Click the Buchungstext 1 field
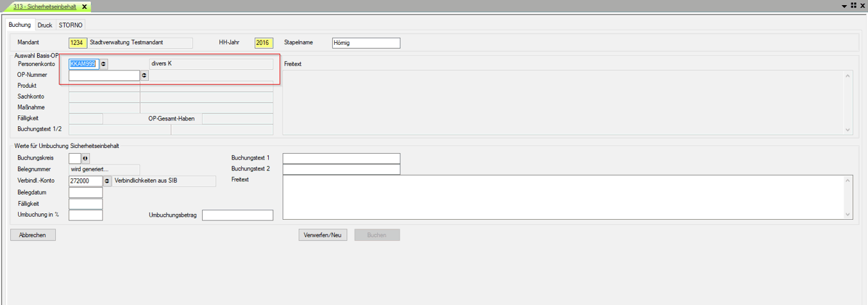The height and width of the screenshot is (305, 868). tap(341, 158)
